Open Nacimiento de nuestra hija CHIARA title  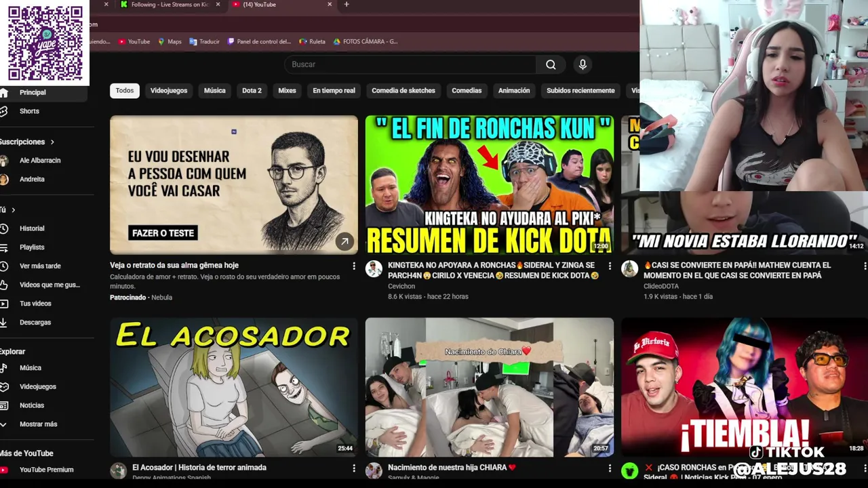[x=452, y=468]
